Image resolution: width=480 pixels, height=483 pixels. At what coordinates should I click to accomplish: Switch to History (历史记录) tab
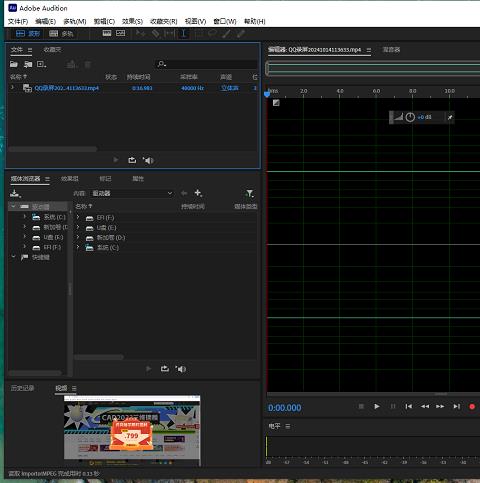tap(22, 388)
